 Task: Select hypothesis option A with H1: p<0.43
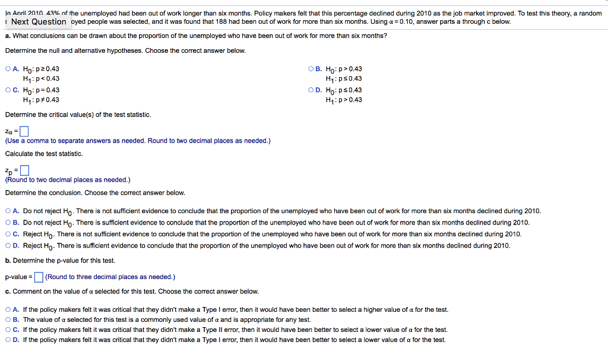coord(8,68)
